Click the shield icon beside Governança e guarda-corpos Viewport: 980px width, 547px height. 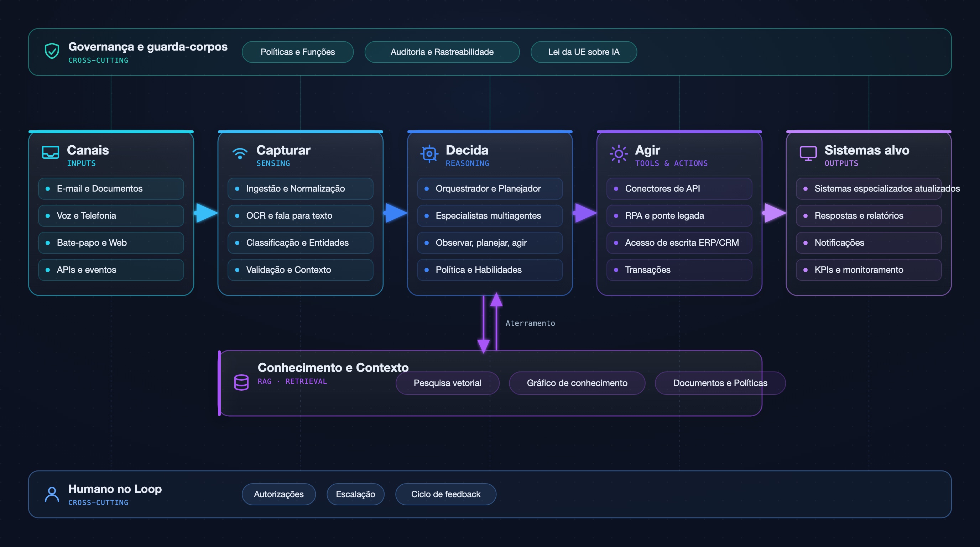(52, 51)
